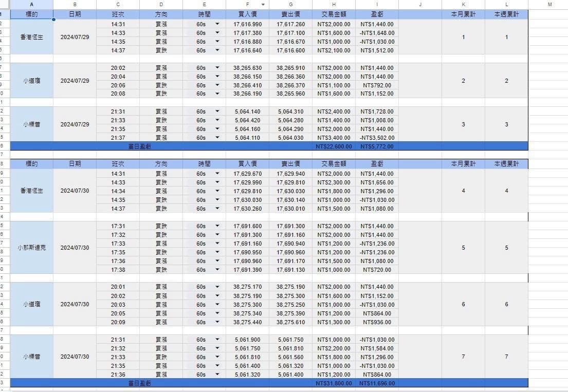Open the 60s dropdown beside buy price 17,691.600
This screenshot has width=568, height=392.
217,226
